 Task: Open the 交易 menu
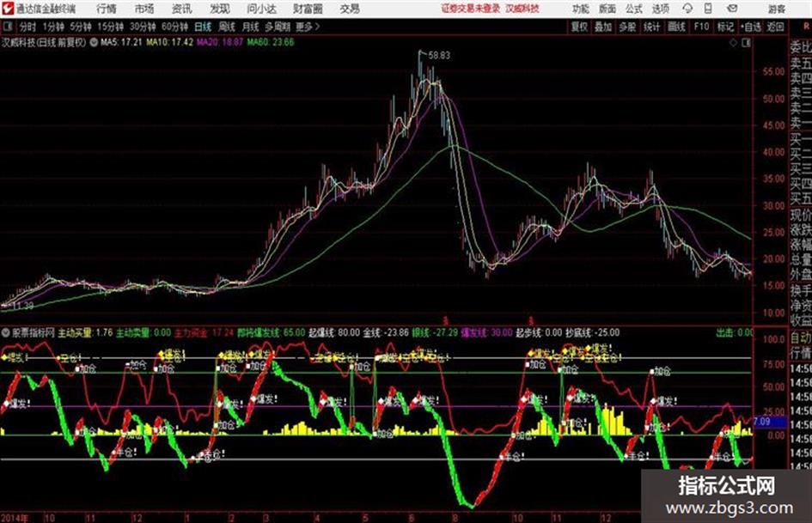[350, 9]
